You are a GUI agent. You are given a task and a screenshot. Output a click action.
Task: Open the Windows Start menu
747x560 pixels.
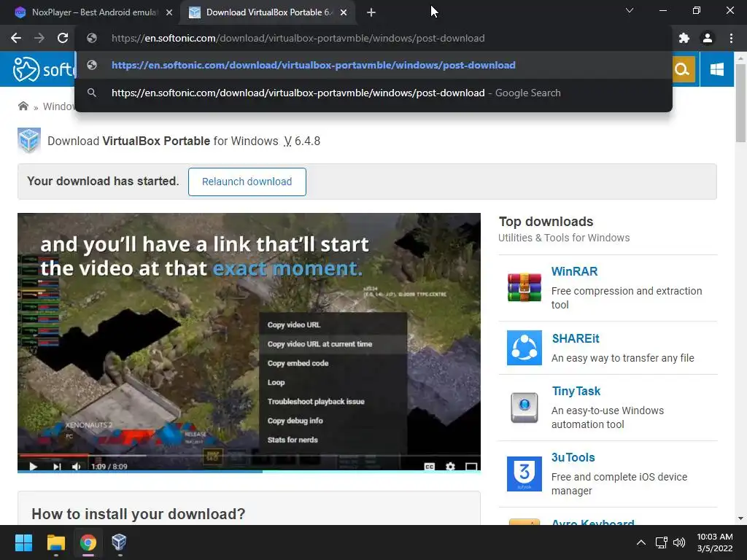click(x=23, y=542)
